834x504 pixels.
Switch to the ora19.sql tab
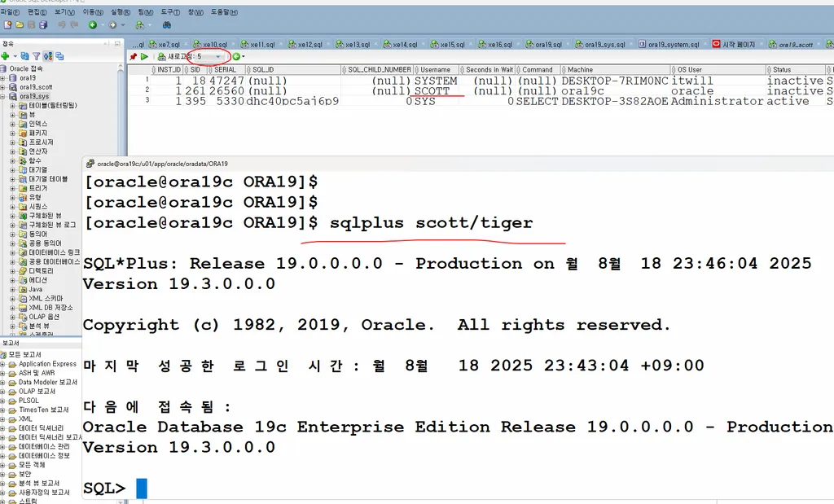[x=548, y=45]
